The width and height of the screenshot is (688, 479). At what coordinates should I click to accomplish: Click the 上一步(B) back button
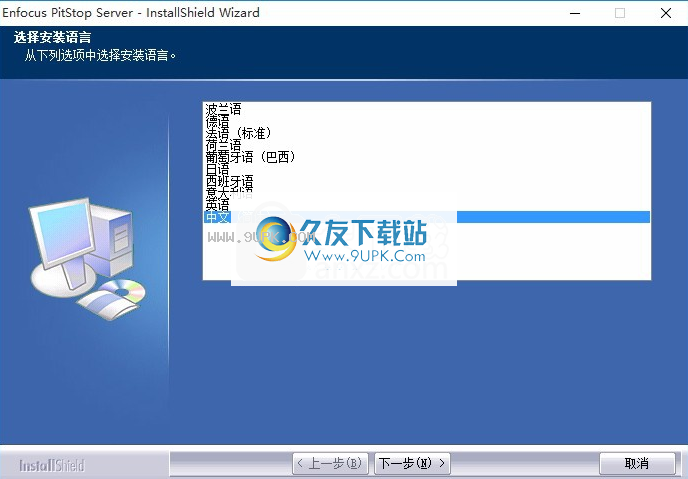(330, 463)
